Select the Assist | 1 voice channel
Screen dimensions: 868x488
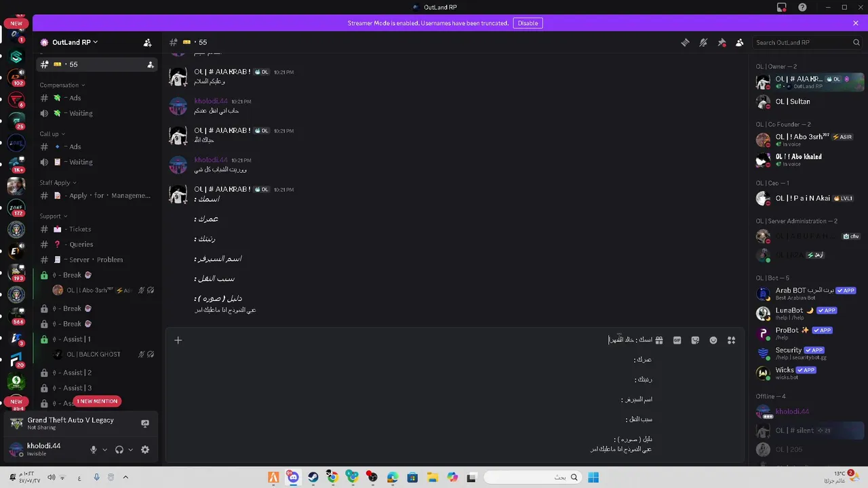97,339
